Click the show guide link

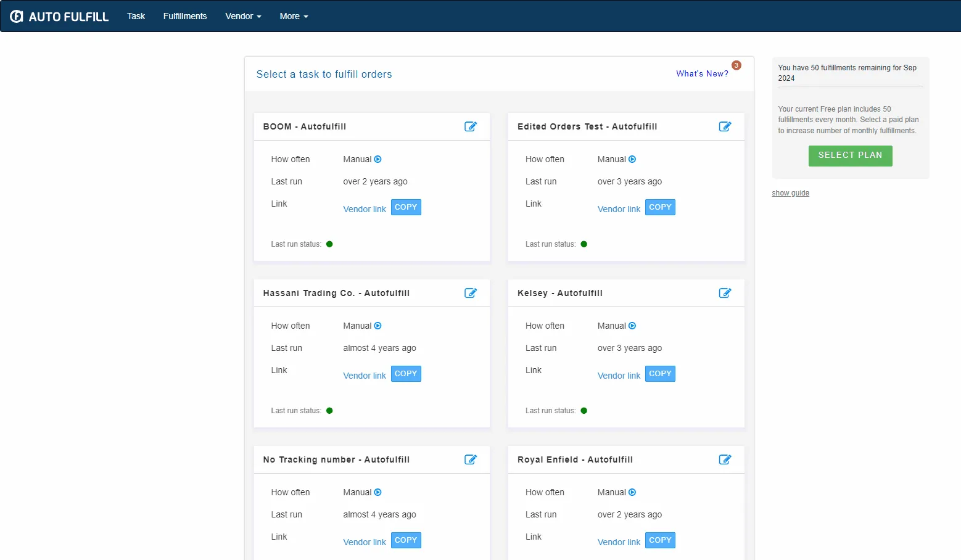(790, 193)
